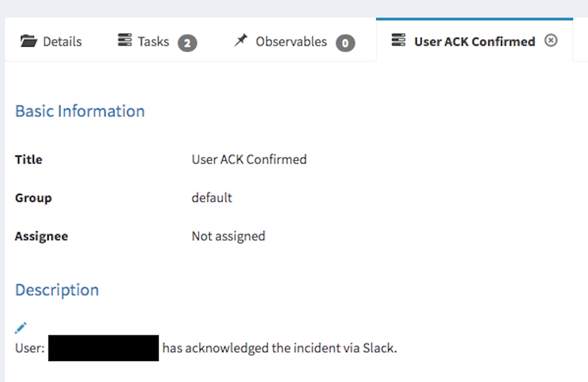
Task: Click the Basic Information heading
Action: [80, 111]
